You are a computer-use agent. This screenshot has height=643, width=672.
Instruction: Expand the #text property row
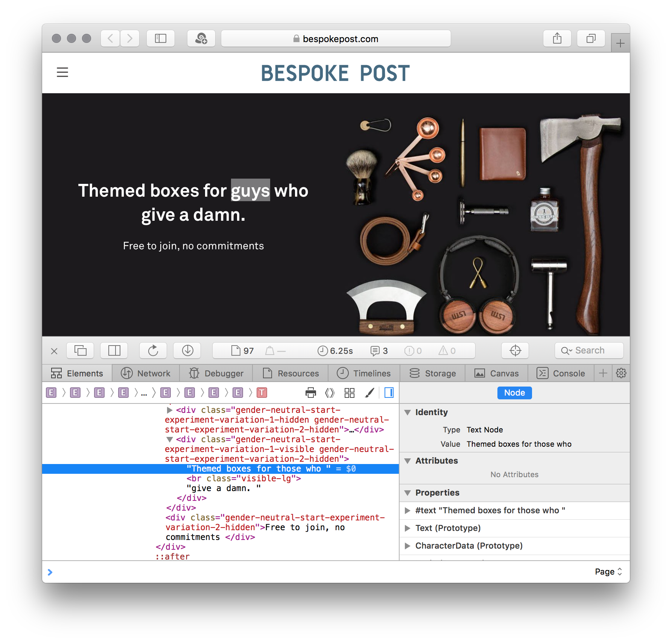pos(407,511)
